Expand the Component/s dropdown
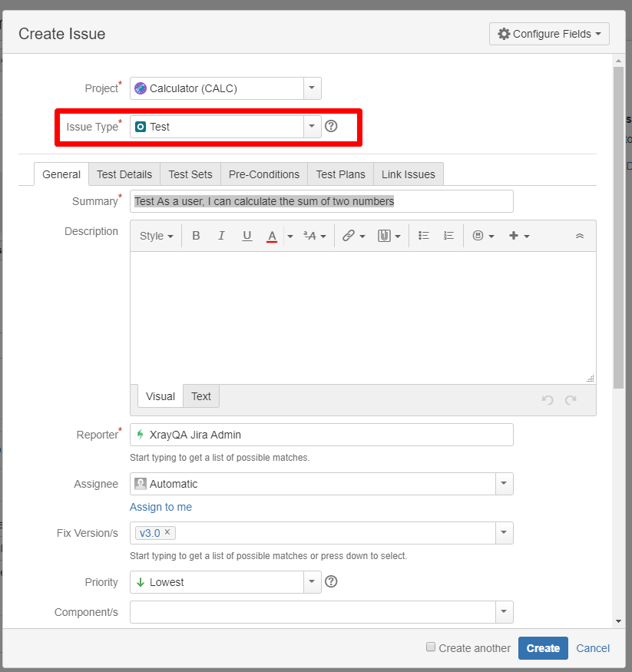The image size is (632, 672). tap(504, 612)
